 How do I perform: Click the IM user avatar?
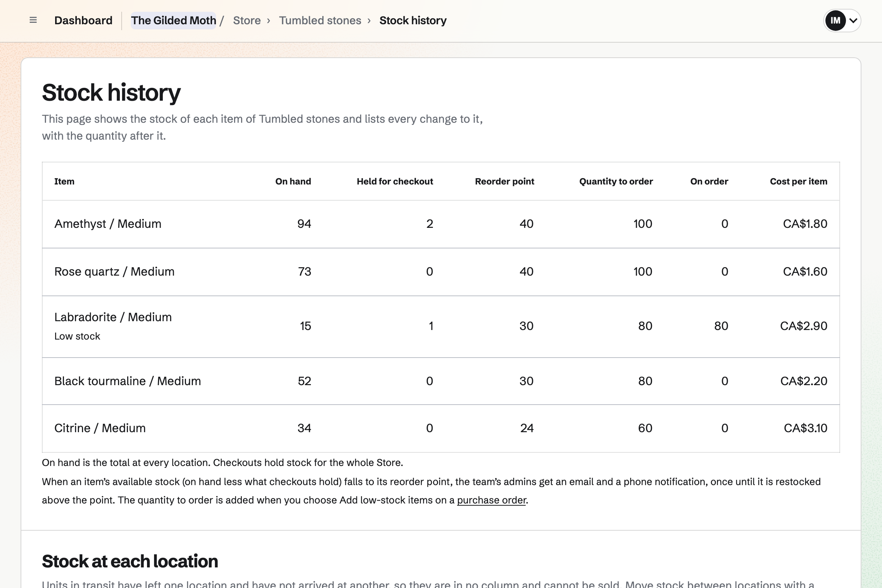pyautogui.click(x=835, y=20)
